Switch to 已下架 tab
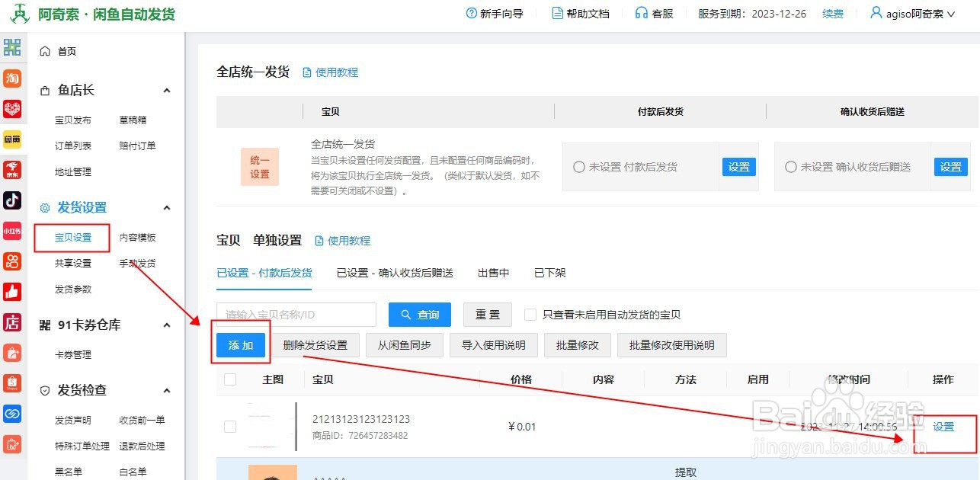This screenshot has width=980, height=480. [550, 273]
